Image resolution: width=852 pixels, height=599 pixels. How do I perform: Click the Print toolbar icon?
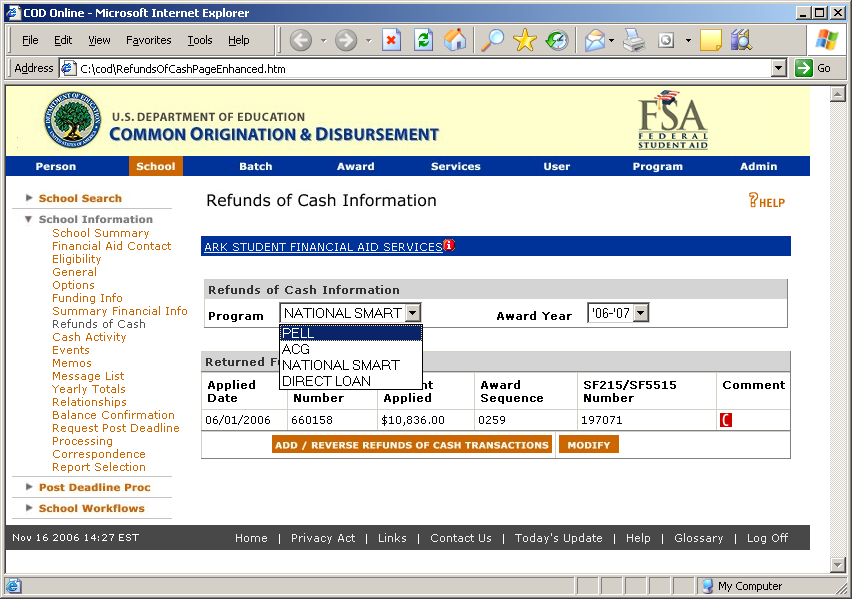pos(634,40)
